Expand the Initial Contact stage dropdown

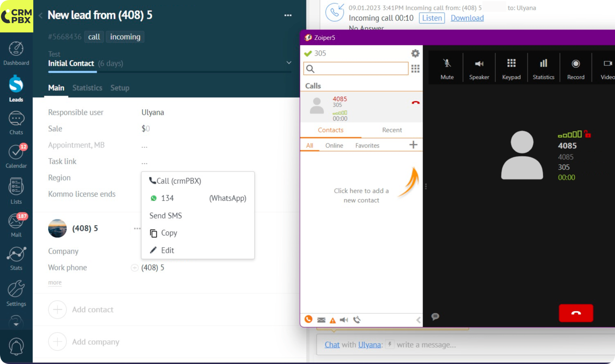[289, 63]
